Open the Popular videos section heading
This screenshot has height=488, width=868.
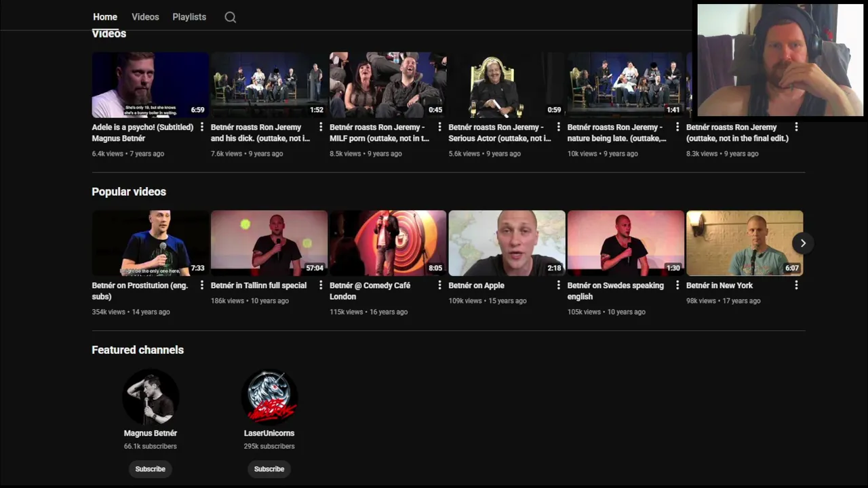point(129,192)
